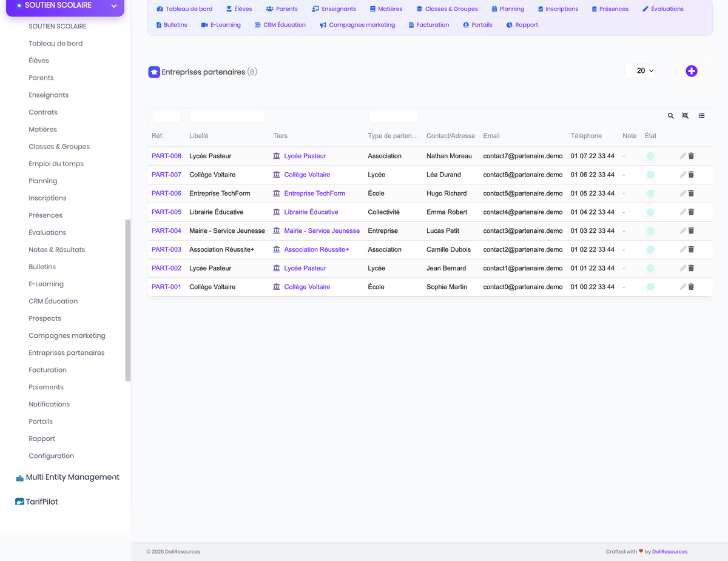This screenshot has height=561, width=728.
Task: Open the Facturation top menu tab
Action: [429, 25]
